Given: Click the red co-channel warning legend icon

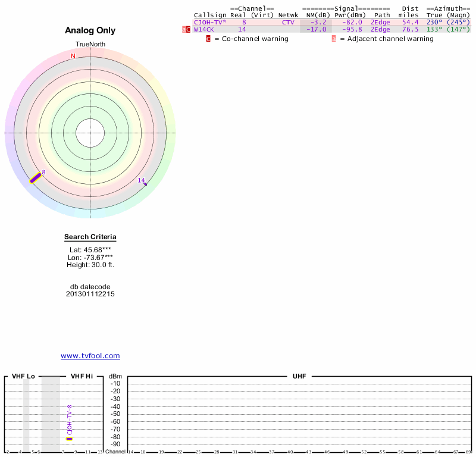Looking at the screenshot, I should tap(208, 39).
